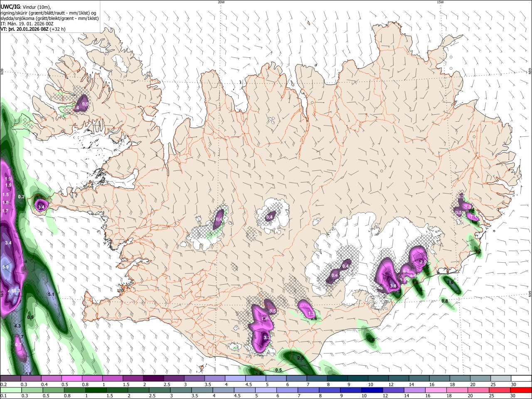This screenshot has width=532, height=399.
Task: Click the top-row legend swatch between 0.2 and 0.3
Action: (x=10, y=378)
